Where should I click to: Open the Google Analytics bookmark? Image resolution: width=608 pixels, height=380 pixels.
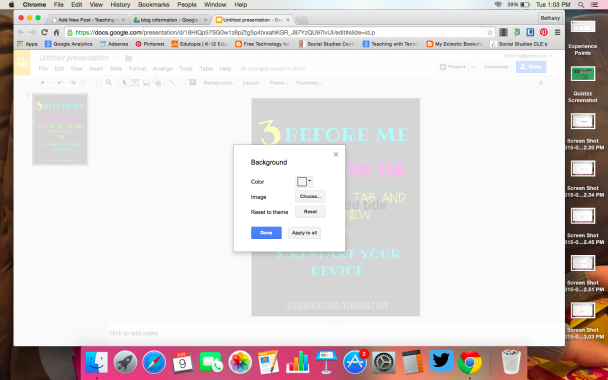pos(69,44)
